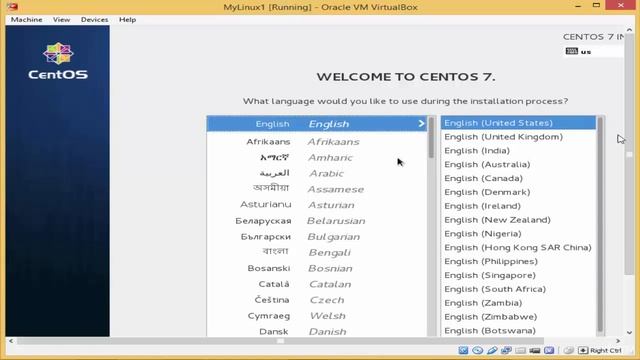Click the mouse integration icon in status bar
This screenshot has width=640, height=360.
pos(569,350)
